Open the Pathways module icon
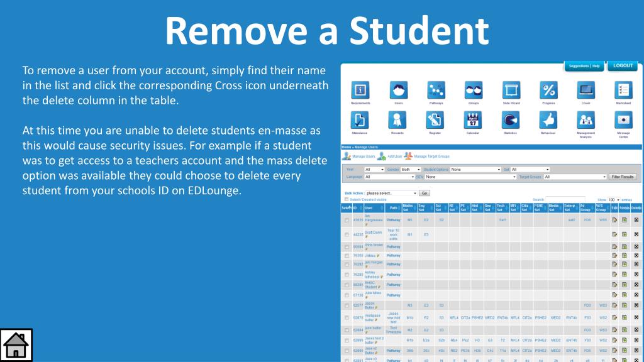Image resolution: width=644 pixels, height=362 pixels. pyautogui.click(x=436, y=90)
